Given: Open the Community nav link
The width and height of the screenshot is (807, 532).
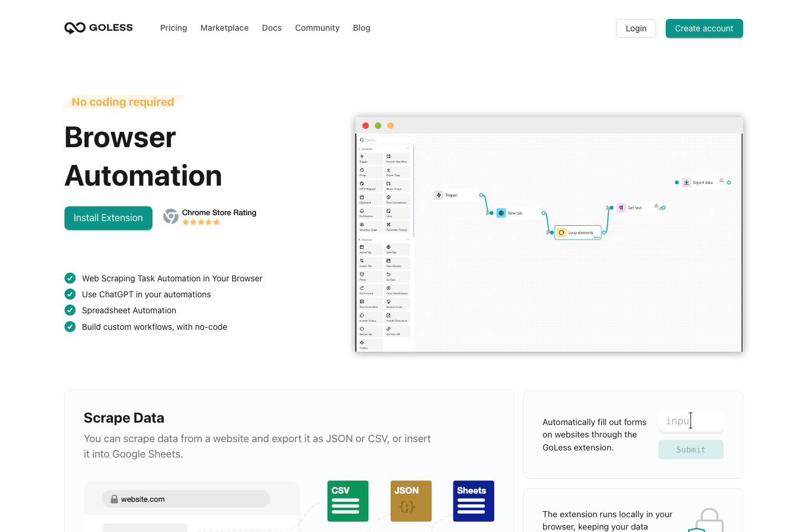Looking at the screenshot, I should tap(317, 28).
